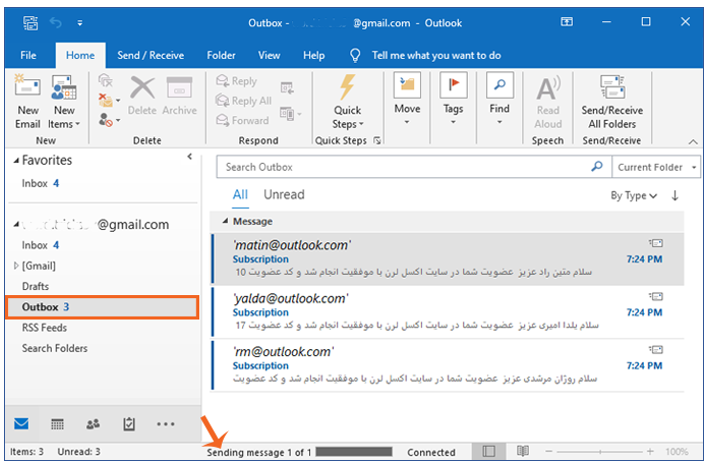This screenshot has width=712, height=468.
Task: Open Ribbon Display Options
Action: [x=567, y=22]
